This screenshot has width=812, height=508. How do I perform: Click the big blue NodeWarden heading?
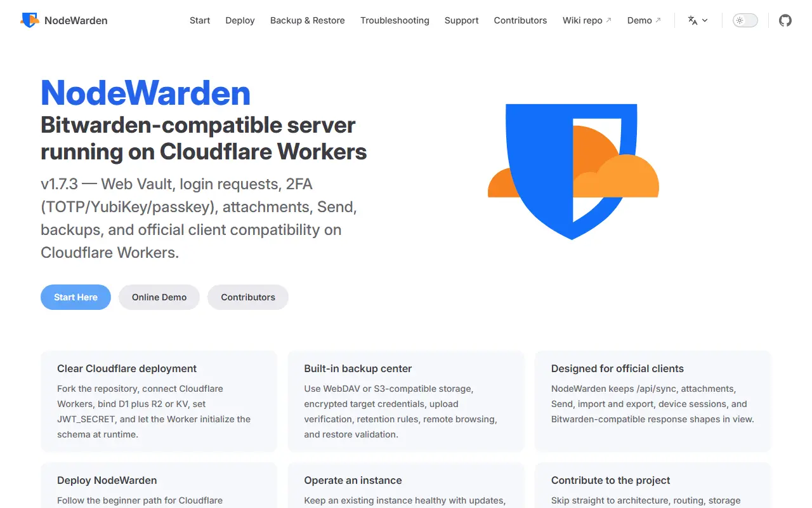(145, 93)
